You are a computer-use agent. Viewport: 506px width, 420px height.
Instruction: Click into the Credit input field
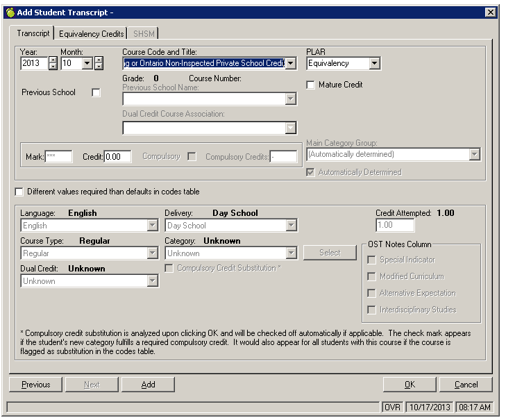click(118, 157)
